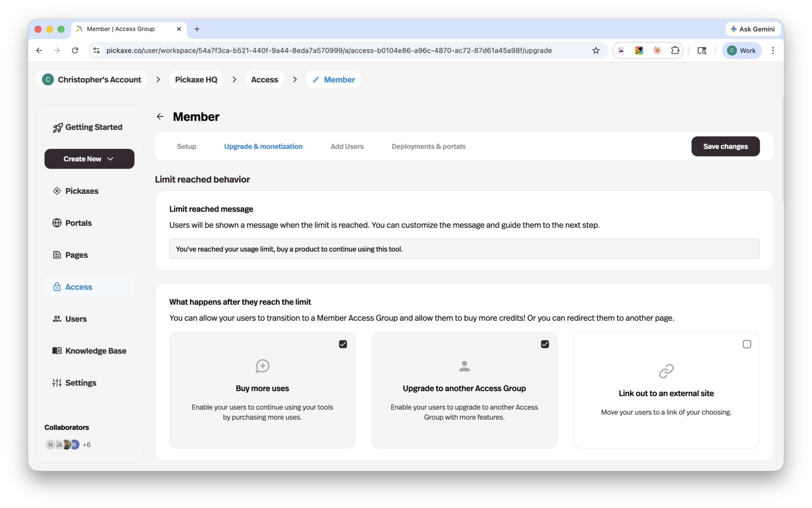The height and width of the screenshot is (508, 812).
Task: Select the Member | Access Group browser tab
Action: [128, 29]
